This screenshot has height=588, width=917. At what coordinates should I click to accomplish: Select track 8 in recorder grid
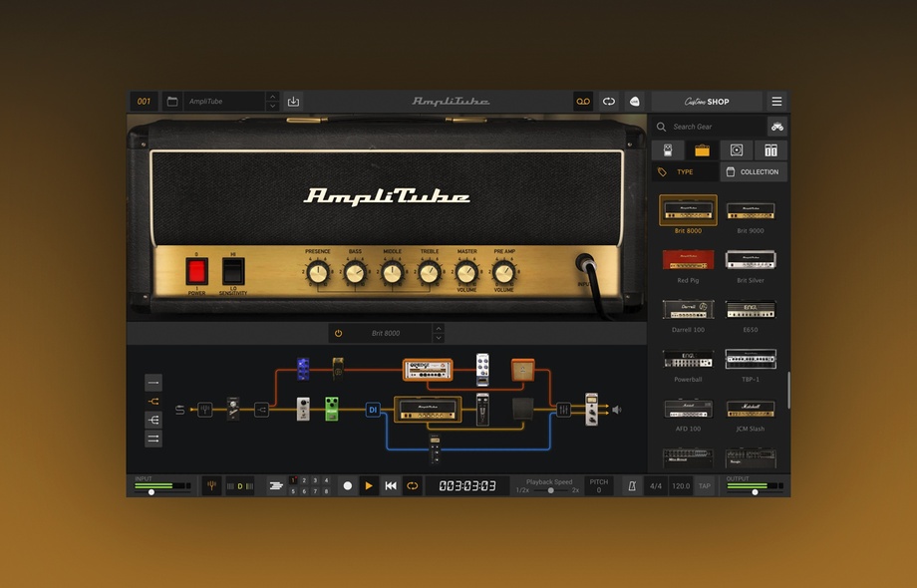pos(326,491)
